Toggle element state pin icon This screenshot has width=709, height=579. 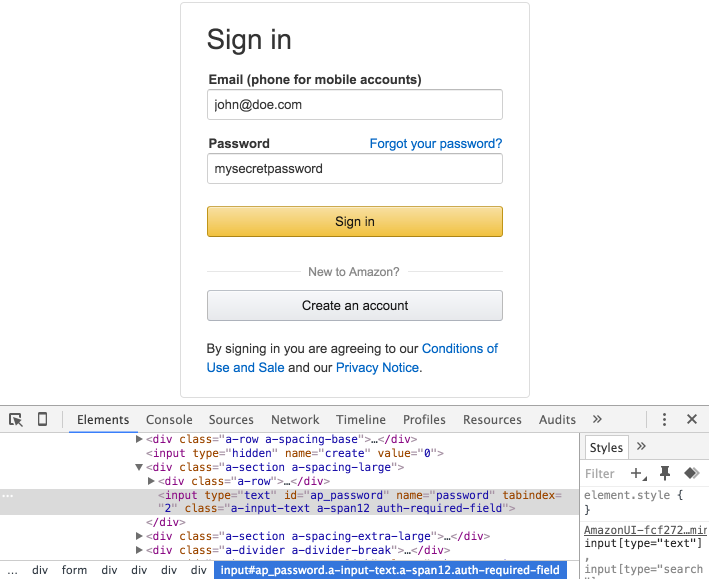(x=664, y=473)
